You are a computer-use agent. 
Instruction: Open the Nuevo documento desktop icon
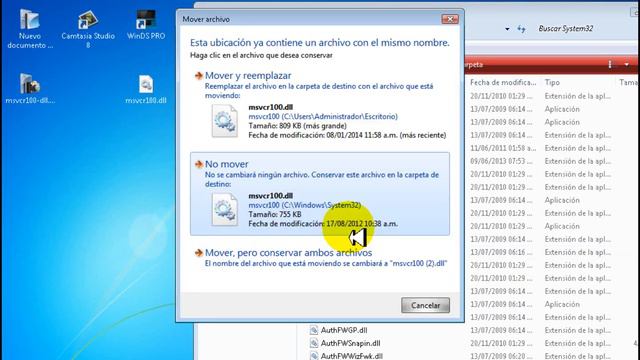point(29,29)
